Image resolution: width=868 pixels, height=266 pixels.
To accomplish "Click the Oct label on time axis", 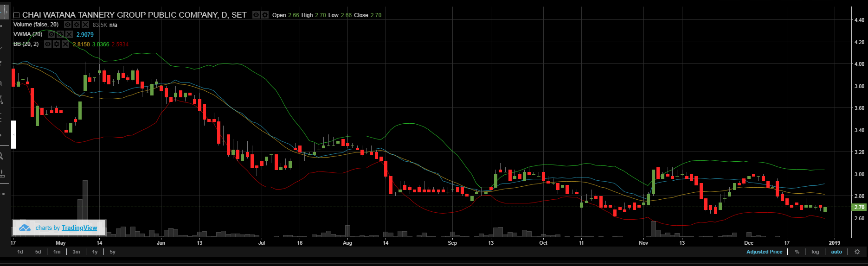I will tap(543, 243).
